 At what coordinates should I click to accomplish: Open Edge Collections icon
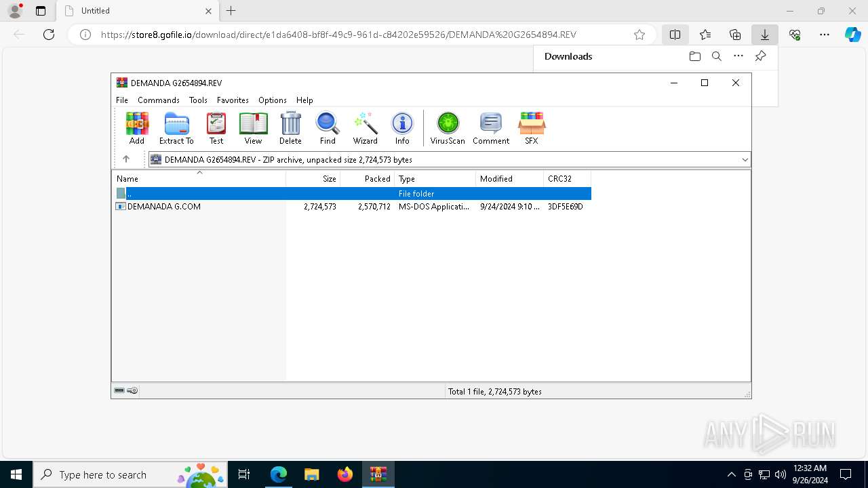coord(735,35)
